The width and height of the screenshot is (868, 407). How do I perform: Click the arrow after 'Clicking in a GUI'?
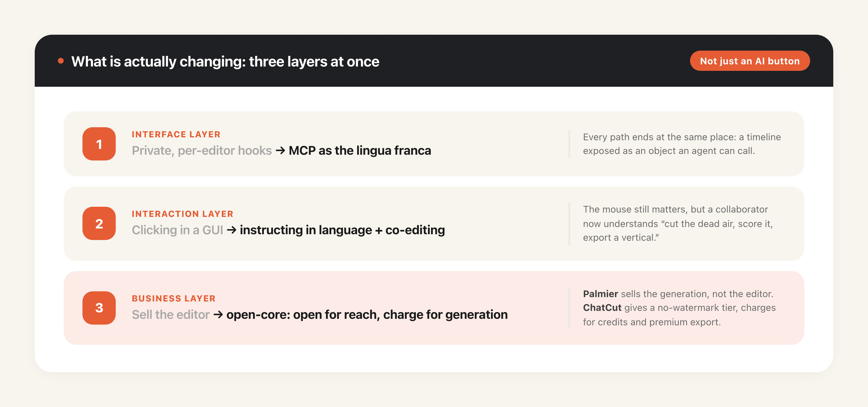point(231,230)
